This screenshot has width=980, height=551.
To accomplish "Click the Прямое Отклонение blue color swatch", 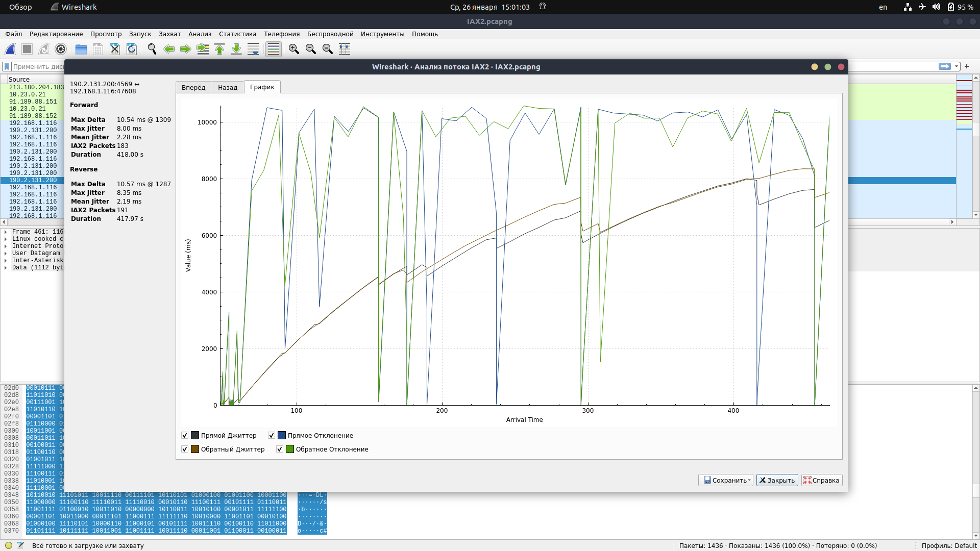I will (x=282, y=435).
